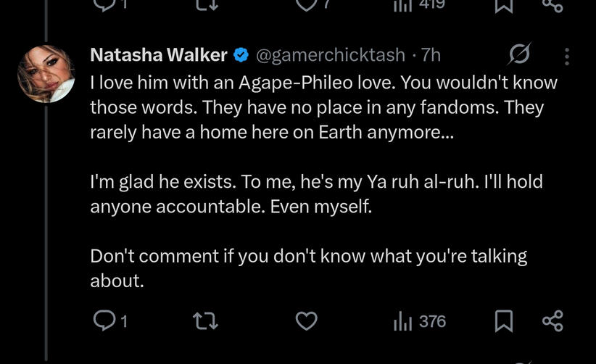Reply to the previous tweet at top

110,4
